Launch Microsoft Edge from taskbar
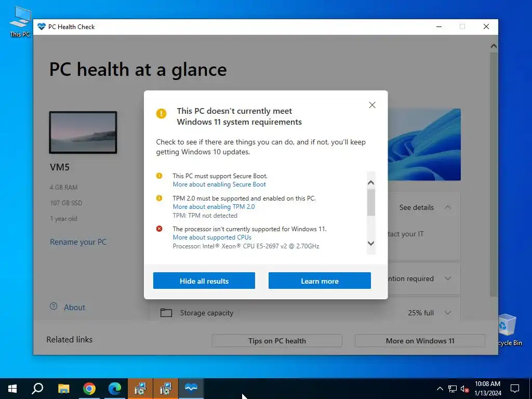Image resolution: width=532 pixels, height=399 pixels. tap(115, 389)
